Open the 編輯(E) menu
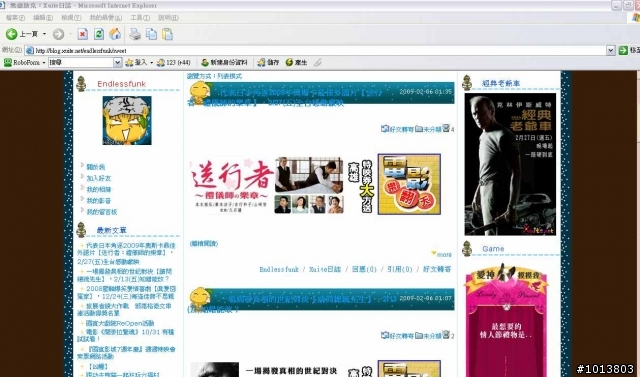Viewport: 640px width, 377px height. (43, 18)
